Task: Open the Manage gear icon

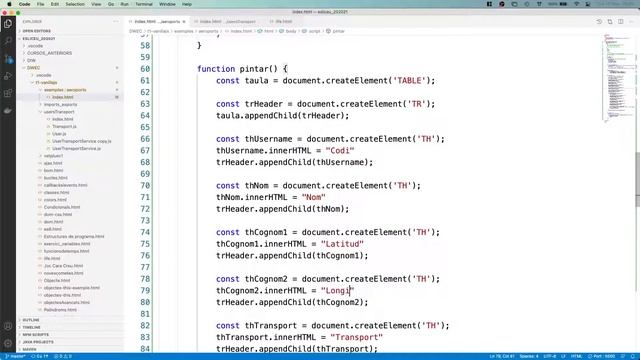Action: pos(8,343)
